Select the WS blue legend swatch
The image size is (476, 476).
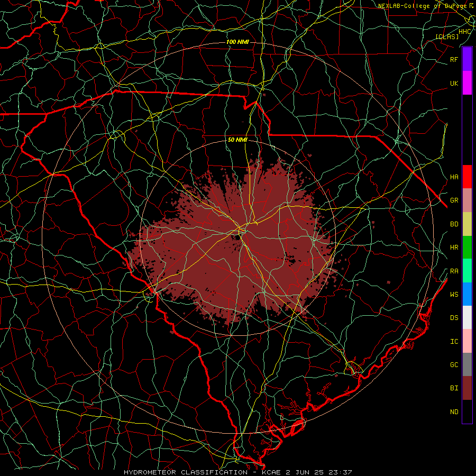pyautogui.click(x=467, y=294)
